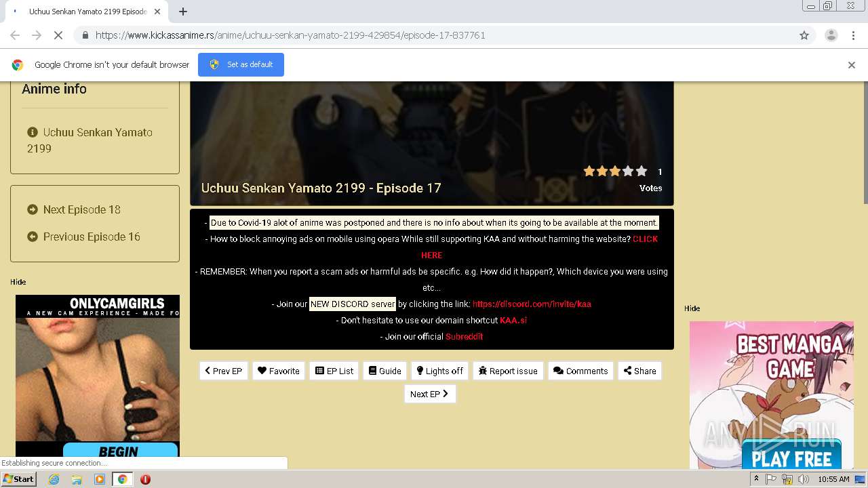
Task: Select the NEW DISCORD server label
Action: click(353, 304)
